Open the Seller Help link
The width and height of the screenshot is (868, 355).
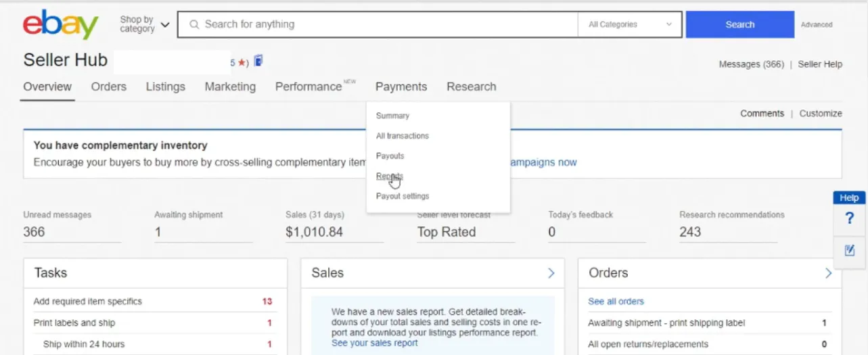tap(820, 64)
